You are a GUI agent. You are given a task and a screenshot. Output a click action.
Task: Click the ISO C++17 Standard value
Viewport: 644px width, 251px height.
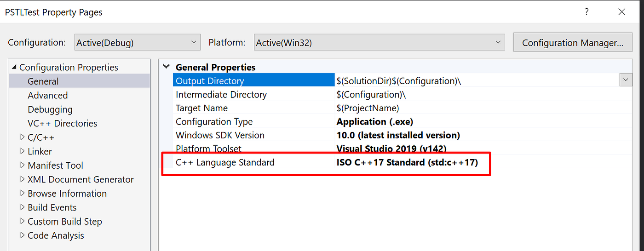pos(408,162)
